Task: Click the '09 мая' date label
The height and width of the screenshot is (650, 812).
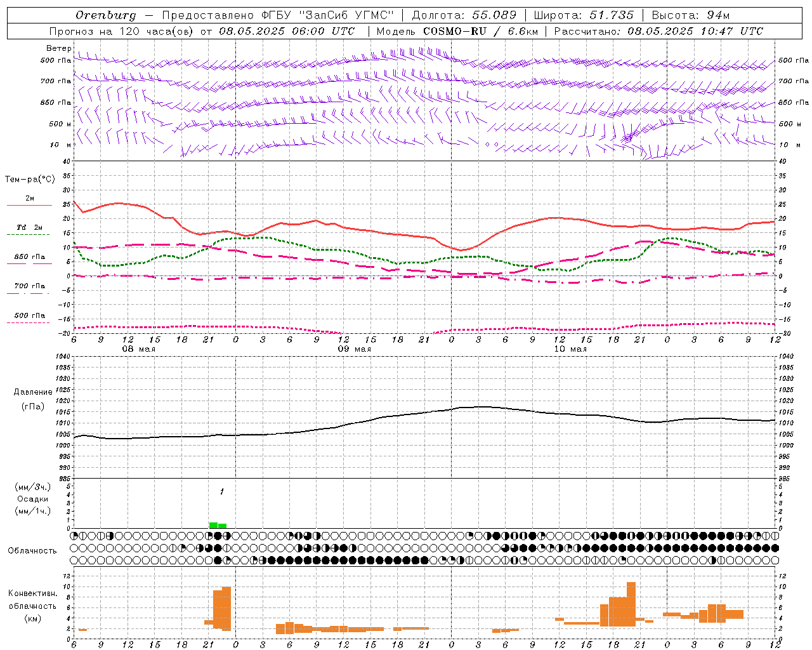Action: tap(354, 349)
